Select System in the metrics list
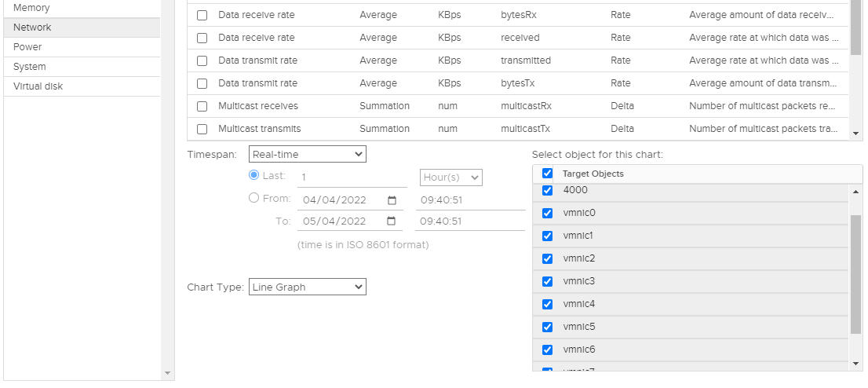This screenshot has width=868, height=388. tap(82, 67)
